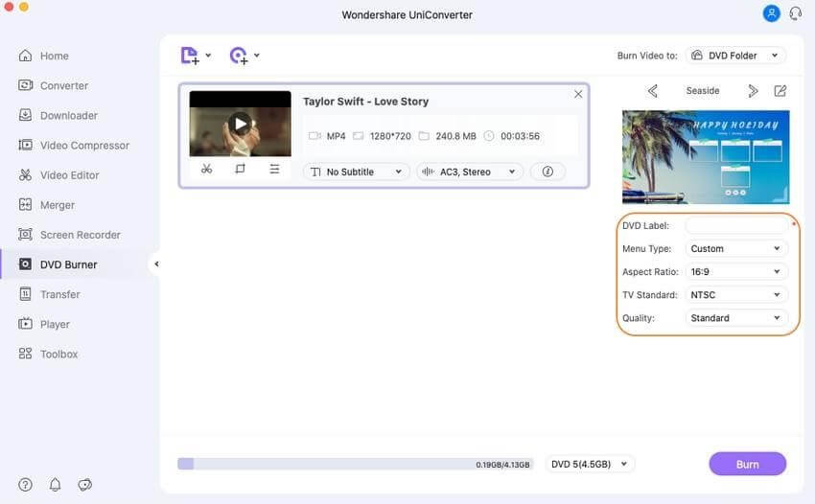Click the Add Files icon
Screen dimensions: 815x504
coord(190,56)
